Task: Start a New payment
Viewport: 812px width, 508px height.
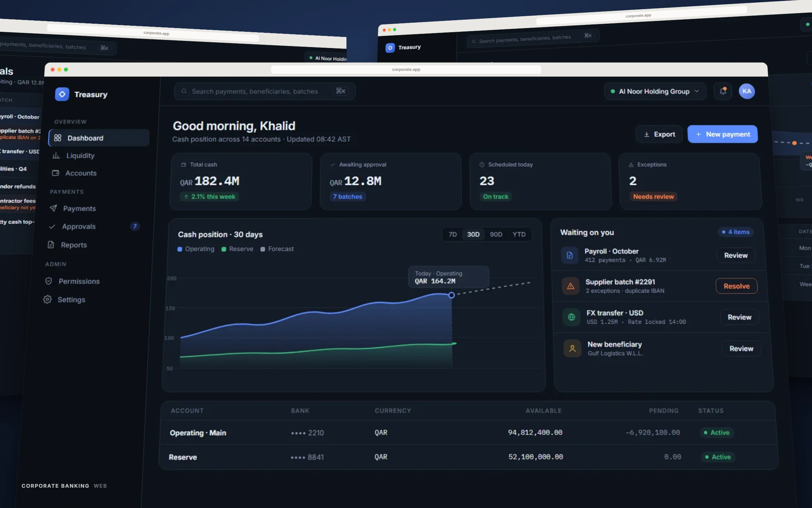Action: pyautogui.click(x=723, y=134)
